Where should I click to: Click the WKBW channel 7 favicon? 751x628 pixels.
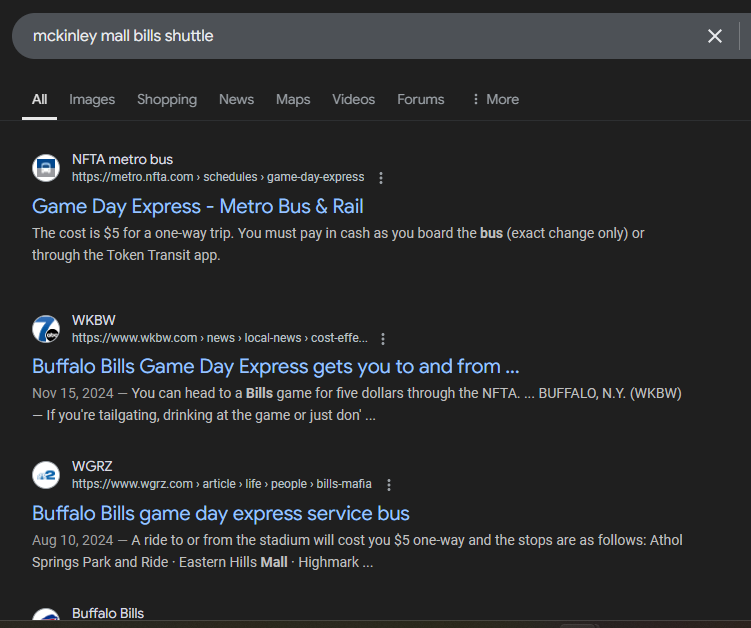(46, 329)
